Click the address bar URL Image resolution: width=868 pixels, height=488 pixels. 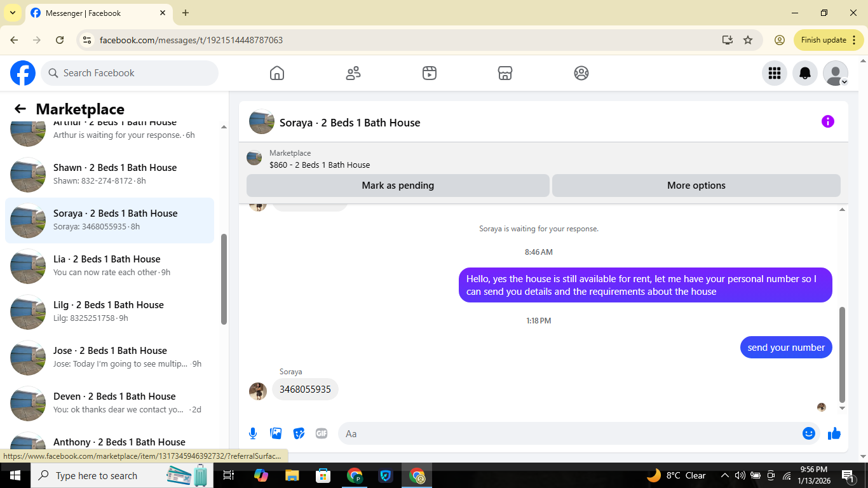pyautogui.click(x=191, y=40)
